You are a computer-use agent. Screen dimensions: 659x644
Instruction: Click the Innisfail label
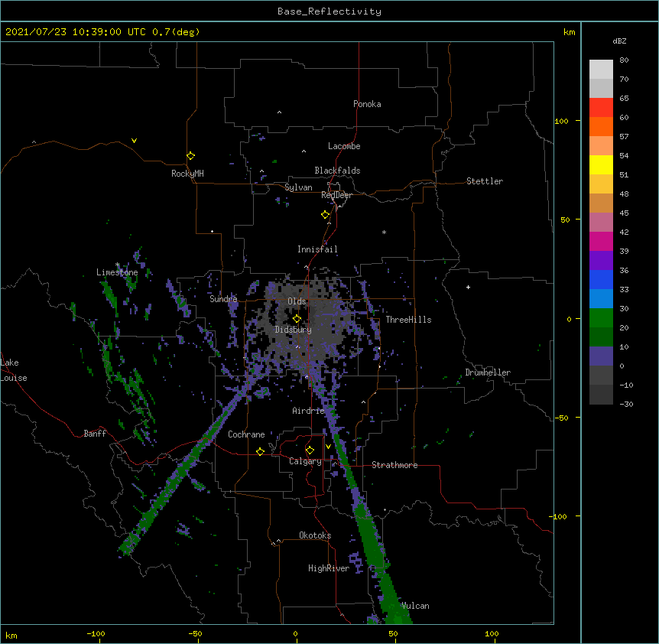[x=317, y=249]
